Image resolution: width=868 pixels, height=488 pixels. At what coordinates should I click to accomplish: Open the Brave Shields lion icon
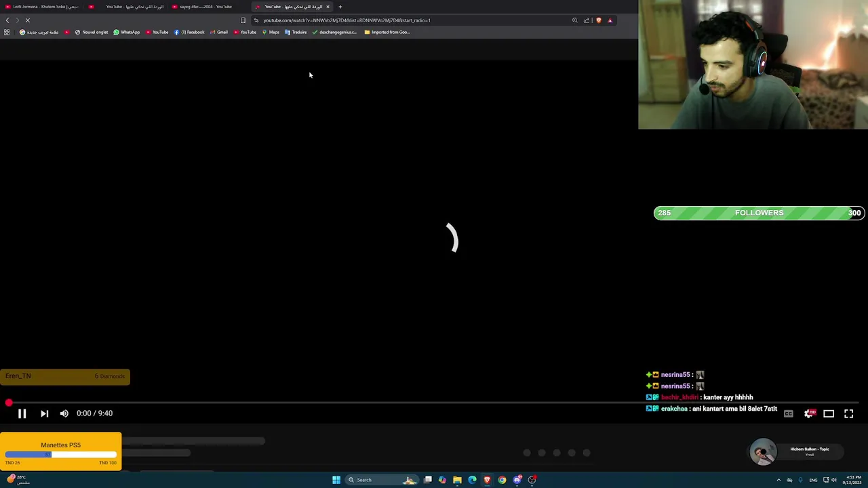(598, 20)
